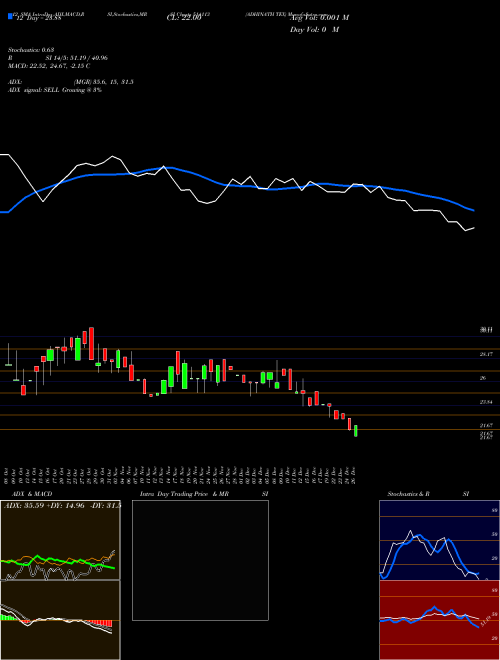Select the 'ADX: 35.59 +DY: 14.96 -DY: 31.5' header
This screenshot has height=660, width=500.
[x=62, y=505]
